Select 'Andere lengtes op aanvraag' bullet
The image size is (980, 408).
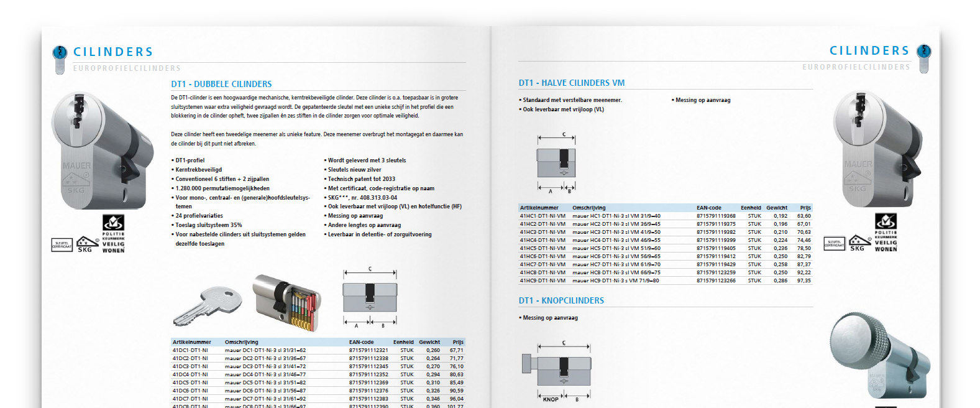click(362, 225)
